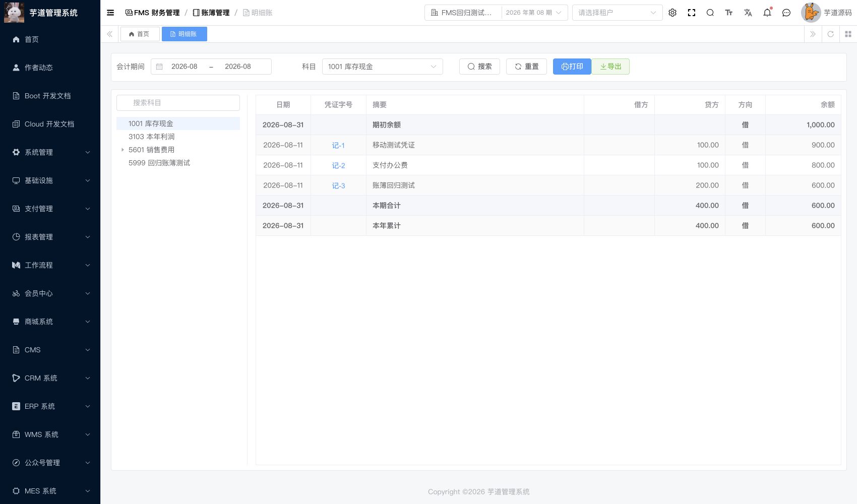Open voucher link 记-2
The image size is (857, 504).
click(338, 165)
